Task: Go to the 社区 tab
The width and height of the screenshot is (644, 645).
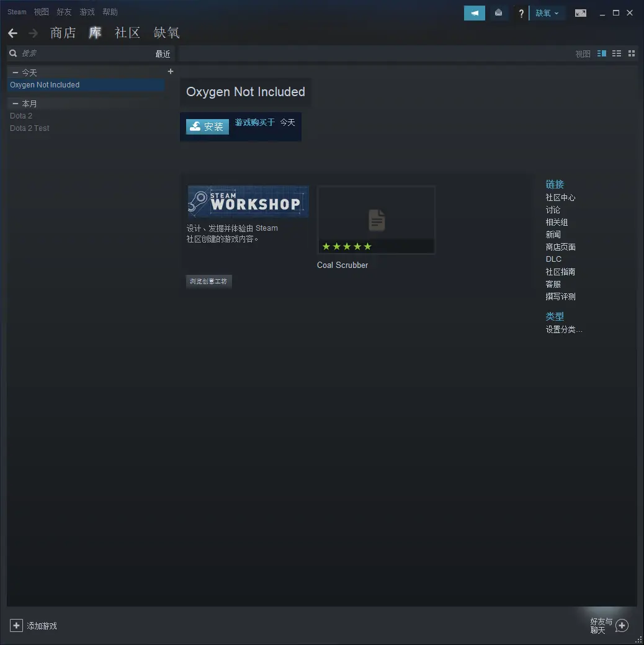Action: [128, 33]
